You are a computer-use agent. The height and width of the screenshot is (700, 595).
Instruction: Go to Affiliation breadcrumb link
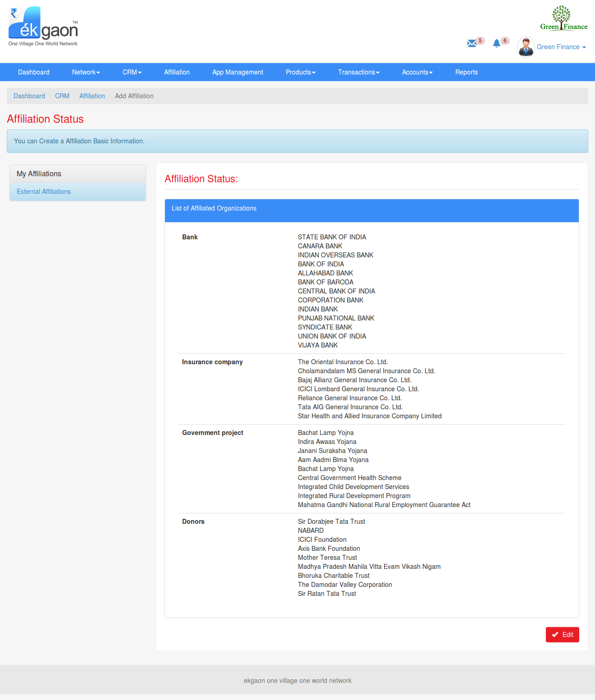point(92,96)
